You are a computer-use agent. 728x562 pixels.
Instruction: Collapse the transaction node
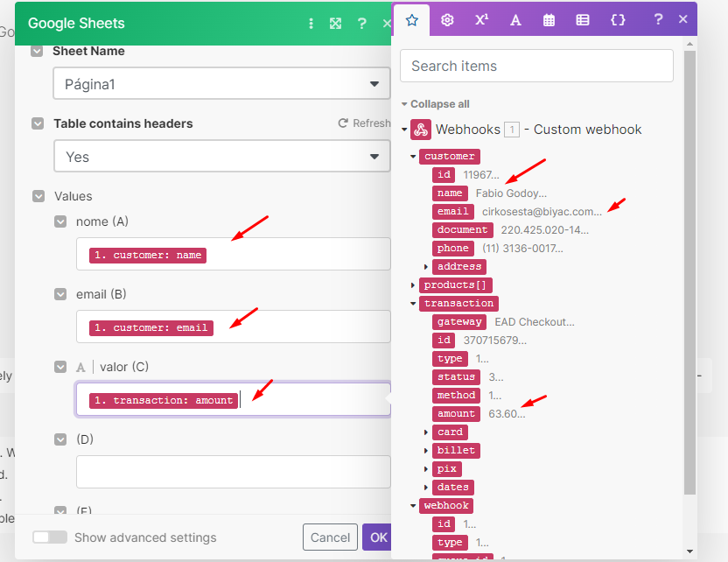[413, 303]
